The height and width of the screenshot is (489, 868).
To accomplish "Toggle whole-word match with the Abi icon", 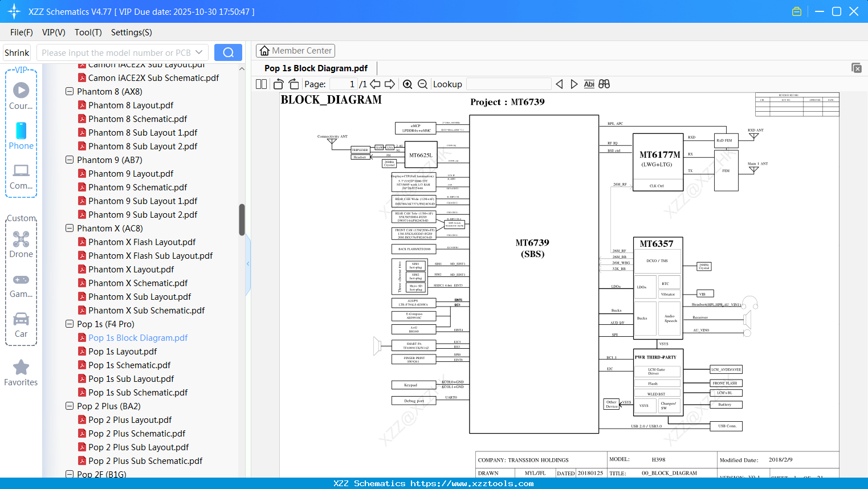I will (589, 84).
